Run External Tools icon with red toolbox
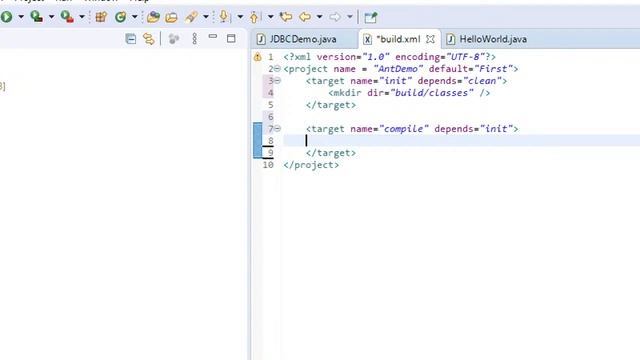 67,17
